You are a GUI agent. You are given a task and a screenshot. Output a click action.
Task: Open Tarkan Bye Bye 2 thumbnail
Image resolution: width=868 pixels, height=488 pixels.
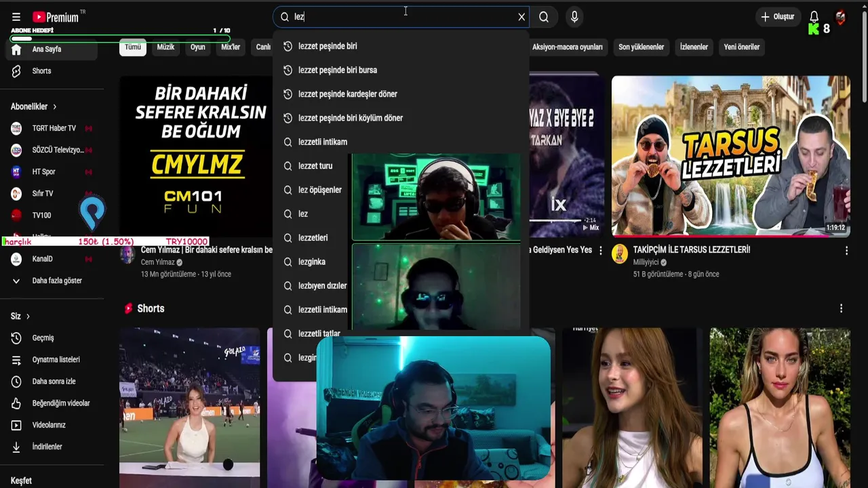pyautogui.click(x=566, y=156)
